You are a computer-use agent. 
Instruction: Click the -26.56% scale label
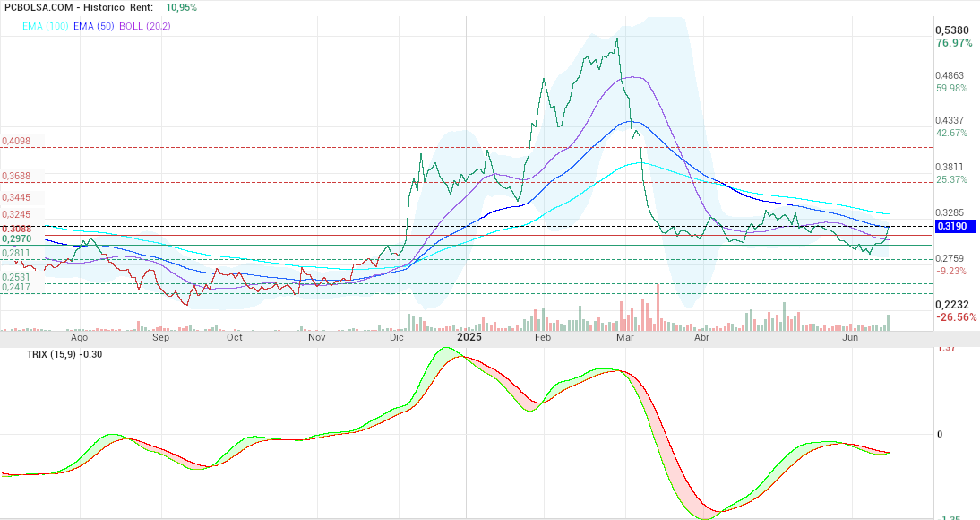pos(956,317)
